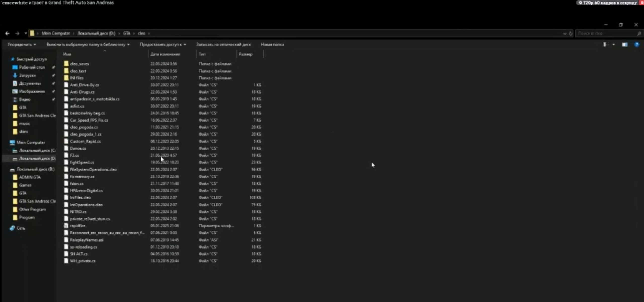
Task: Select the rapidfire config file icon
Action: [66, 226]
